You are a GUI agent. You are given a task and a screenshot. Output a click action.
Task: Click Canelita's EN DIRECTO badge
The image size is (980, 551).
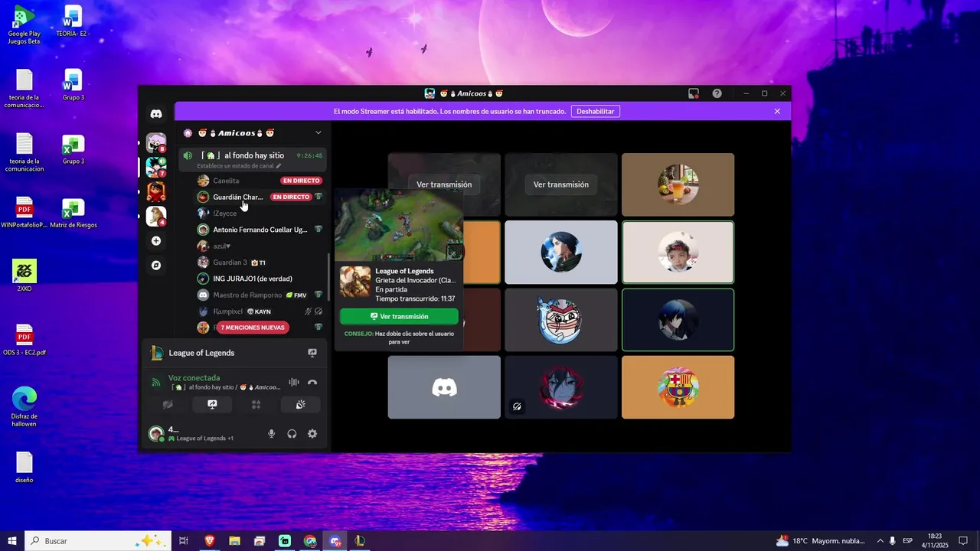click(x=301, y=181)
